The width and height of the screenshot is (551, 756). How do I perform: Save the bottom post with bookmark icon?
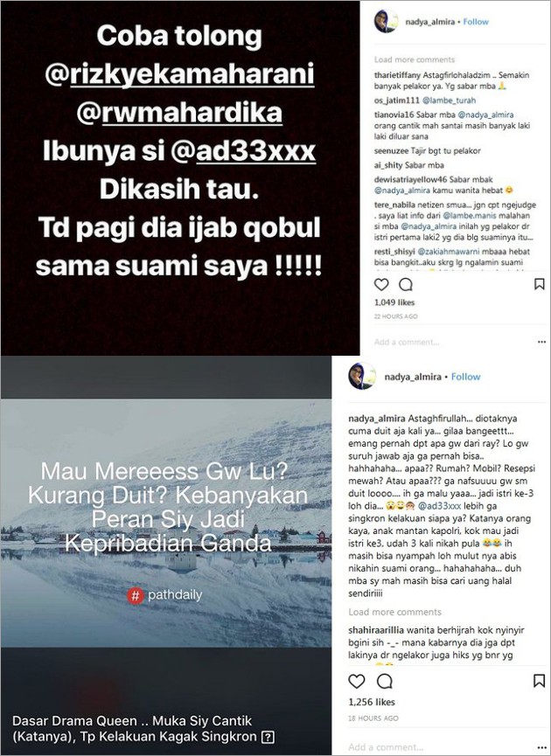(x=539, y=681)
